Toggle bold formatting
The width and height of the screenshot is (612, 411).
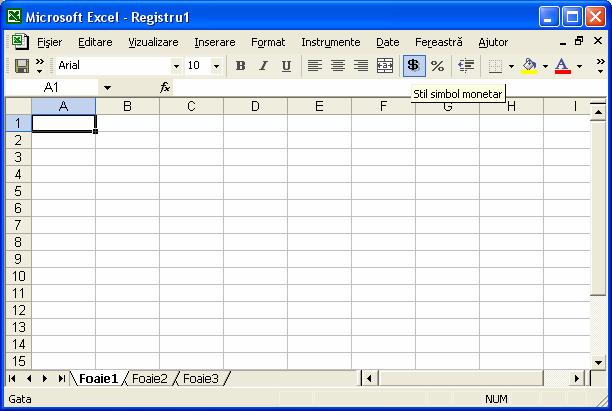point(240,66)
